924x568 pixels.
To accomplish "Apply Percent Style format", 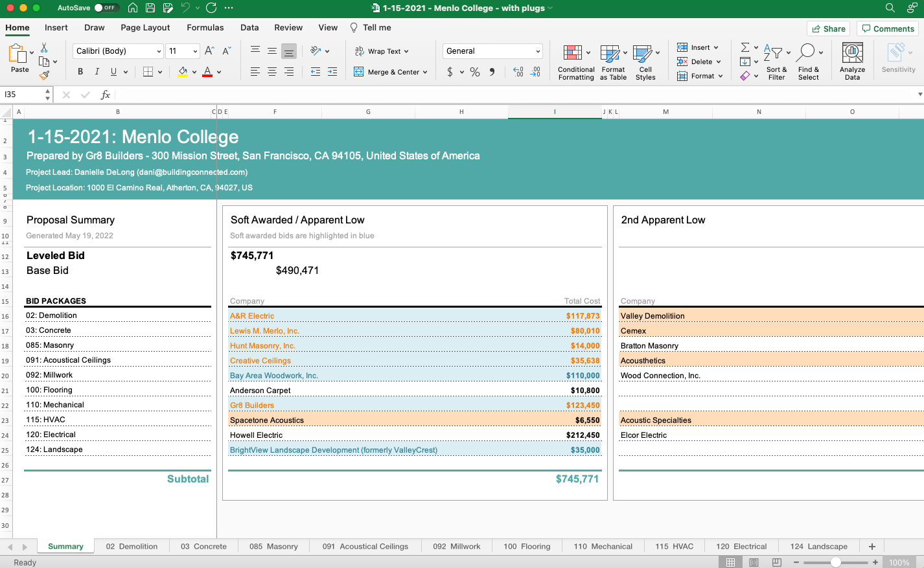I will (x=475, y=72).
